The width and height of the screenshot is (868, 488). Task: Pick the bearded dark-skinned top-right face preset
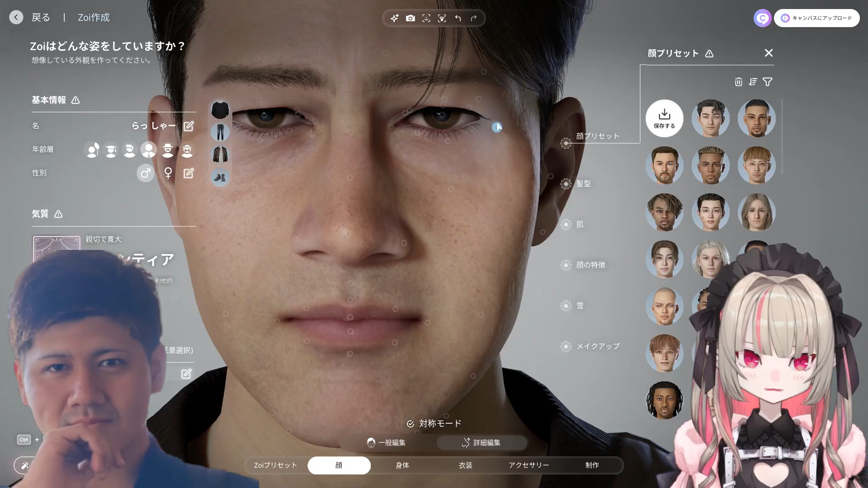[x=757, y=118]
